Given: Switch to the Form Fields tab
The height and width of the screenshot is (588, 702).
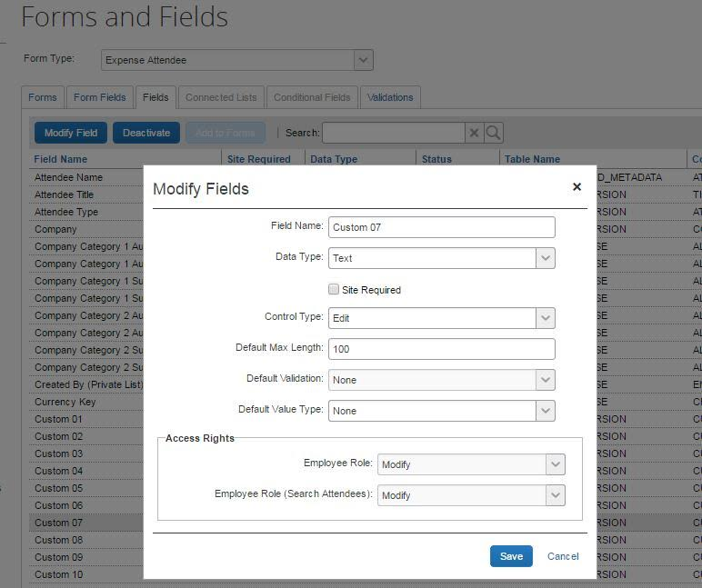Looking at the screenshot, I should [99, 97].
